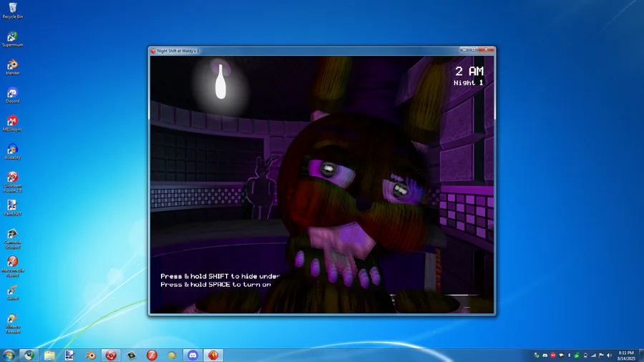Maximize the Night Shift at Waldy's 3 window

(474, 49)
